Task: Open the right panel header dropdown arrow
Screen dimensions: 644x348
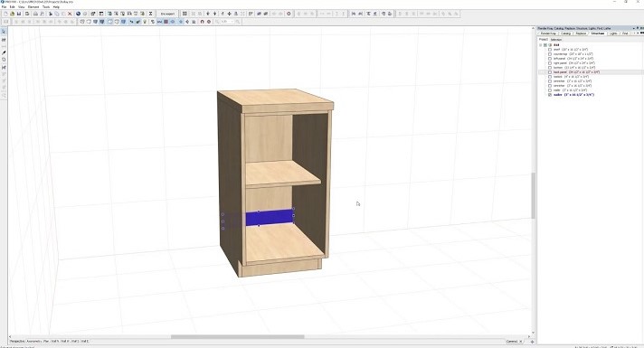Action: [634, 28]
